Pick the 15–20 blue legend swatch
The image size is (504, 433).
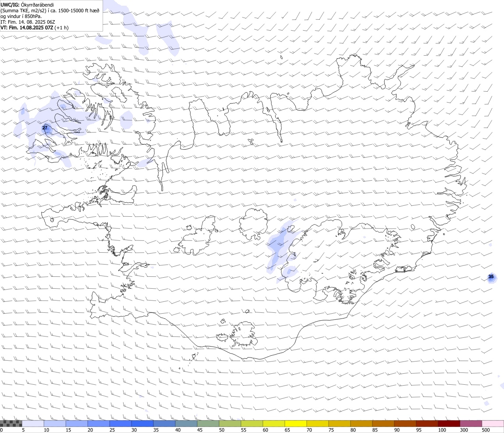77,423
